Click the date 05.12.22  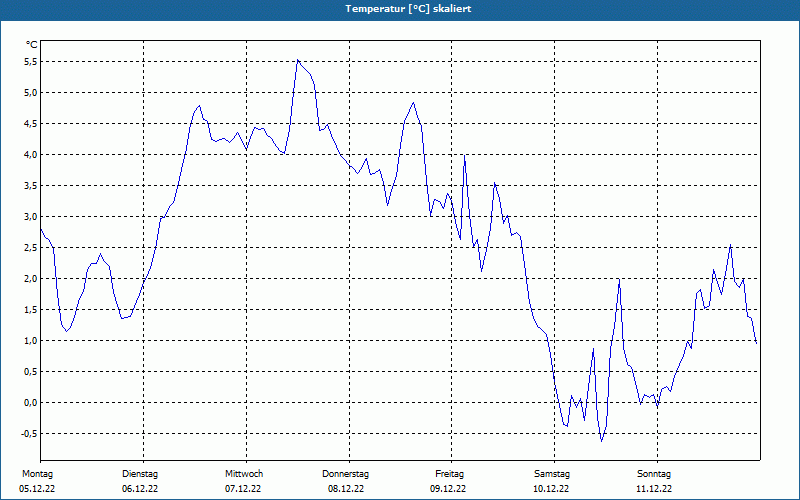pyautogui.click(x=37, y=489)
